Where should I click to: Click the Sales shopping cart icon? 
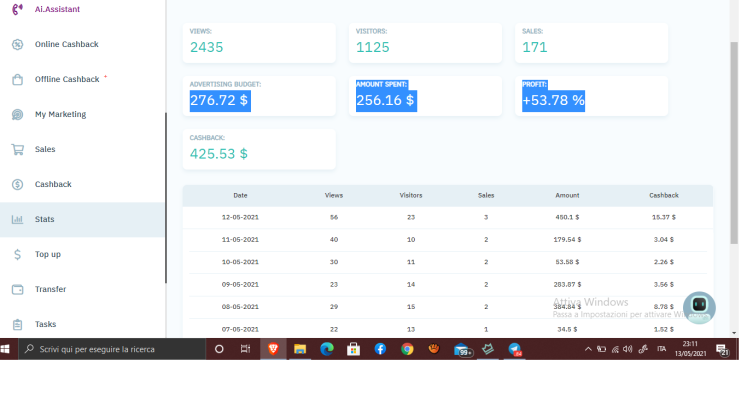click(x=18, y=150)
